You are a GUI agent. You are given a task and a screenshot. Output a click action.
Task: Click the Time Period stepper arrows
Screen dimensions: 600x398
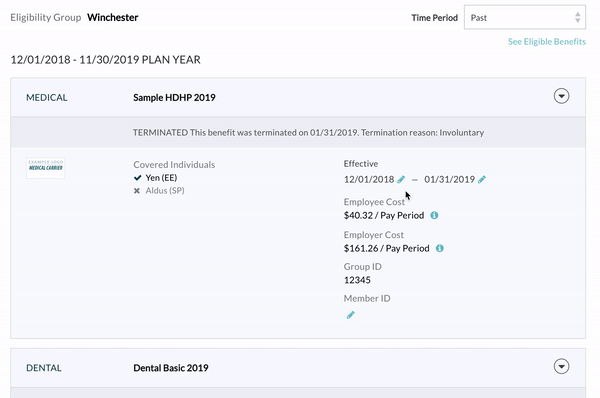pyautogui.click(x=577, y=17)
